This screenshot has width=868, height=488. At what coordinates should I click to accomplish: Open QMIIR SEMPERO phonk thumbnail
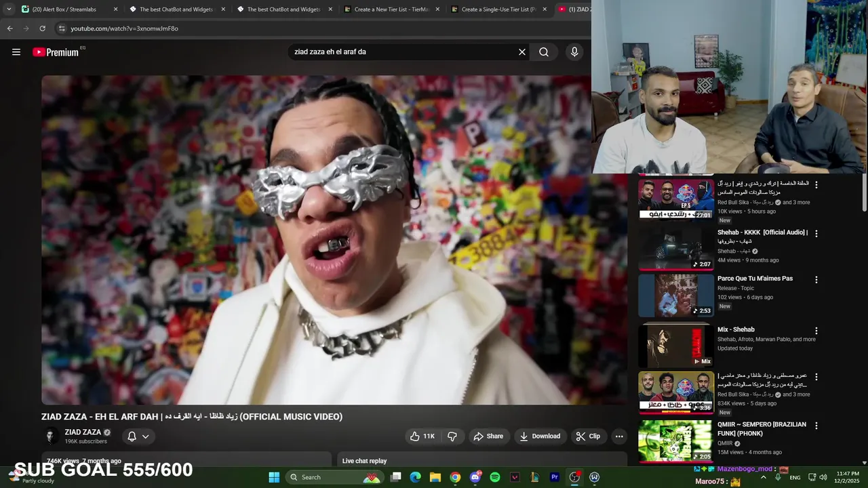coord(676,441)
